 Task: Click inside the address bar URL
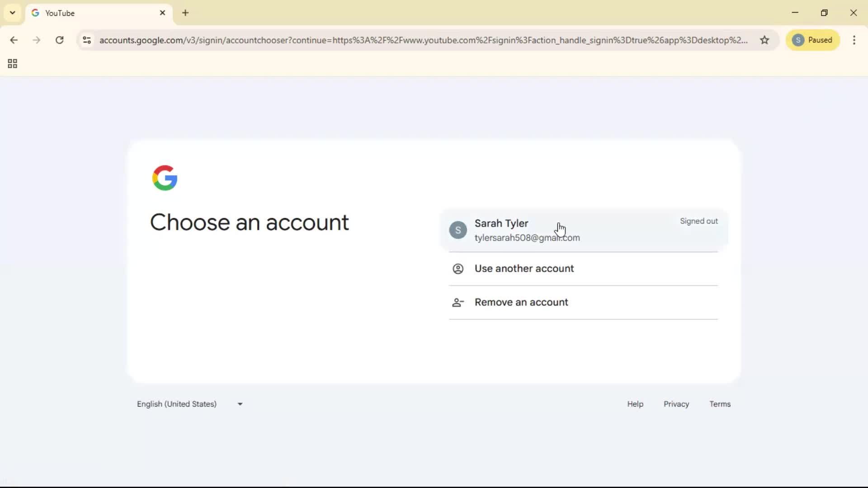[407, 40]
